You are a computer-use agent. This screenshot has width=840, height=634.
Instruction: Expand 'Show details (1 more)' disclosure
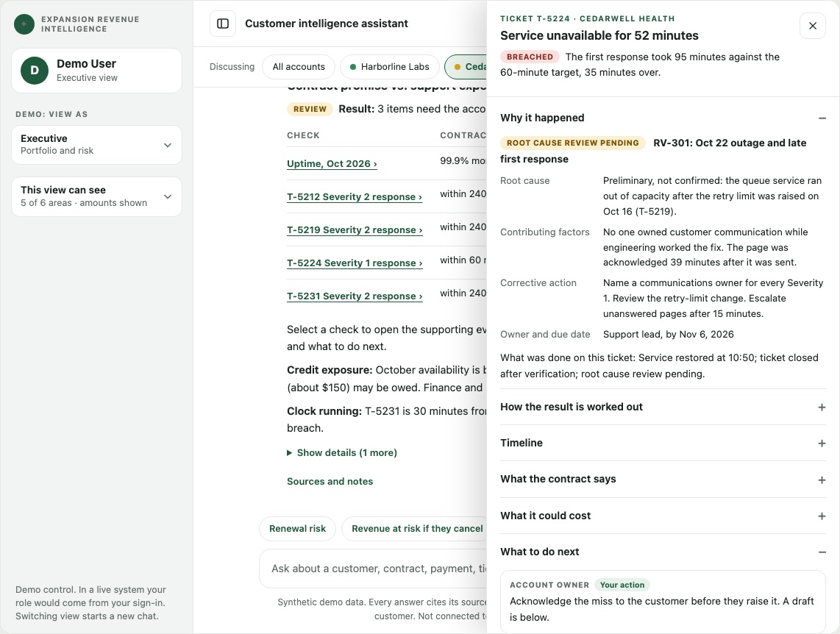(342, 452)
